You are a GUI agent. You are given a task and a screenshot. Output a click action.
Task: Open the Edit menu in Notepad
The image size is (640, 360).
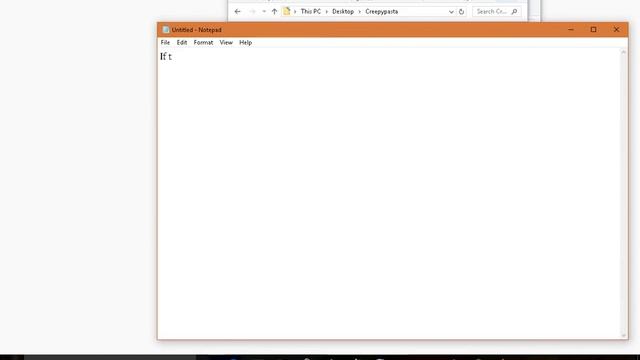[x=182, y=42]
